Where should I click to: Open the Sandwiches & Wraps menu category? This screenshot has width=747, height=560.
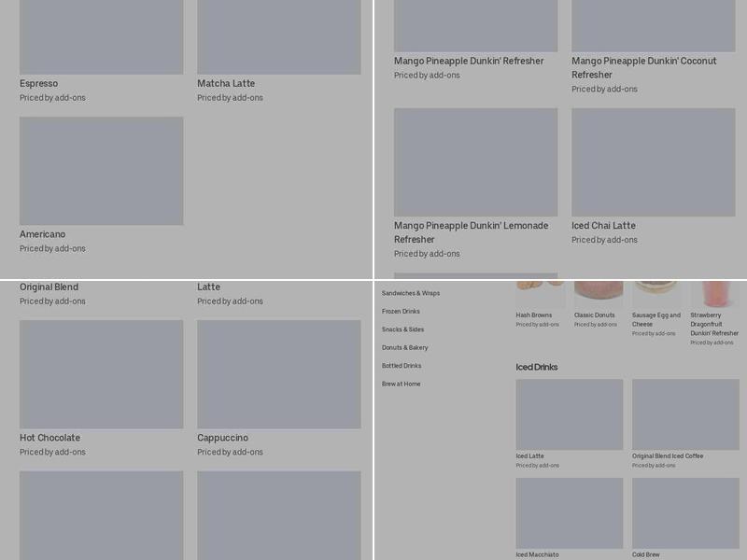[x=411, y=293]
